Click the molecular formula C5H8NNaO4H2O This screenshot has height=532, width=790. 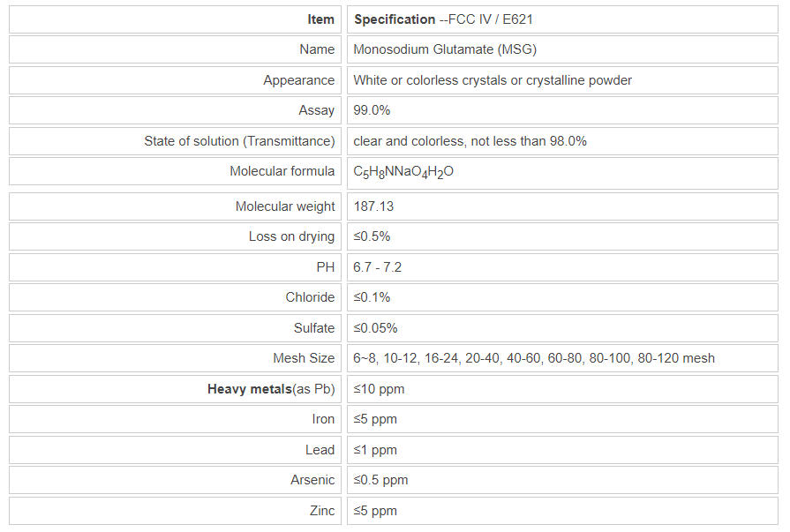click(x=403, y=172)
